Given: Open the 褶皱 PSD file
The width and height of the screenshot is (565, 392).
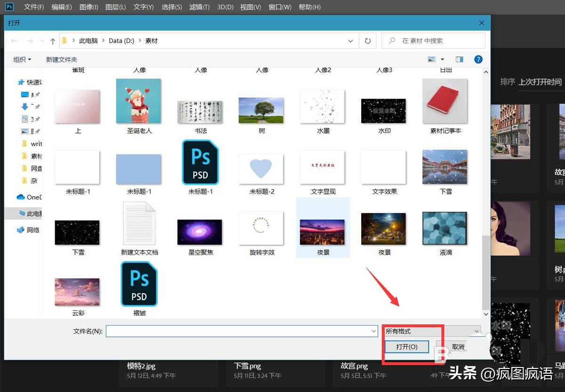Looking at the screenshot, I should pos(138,284).
